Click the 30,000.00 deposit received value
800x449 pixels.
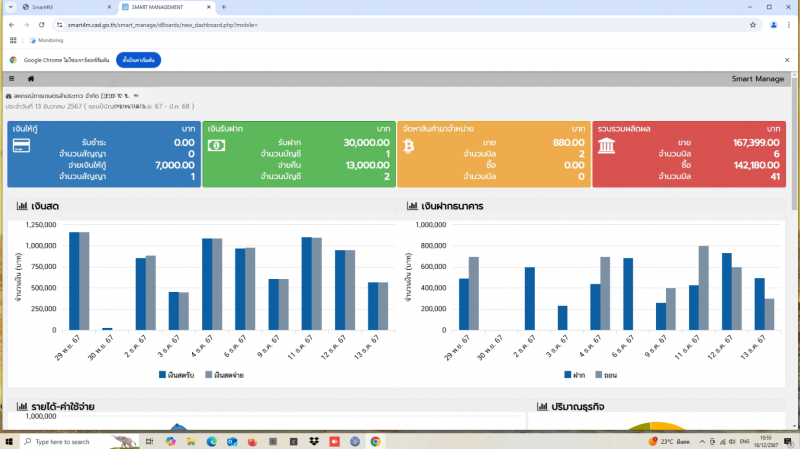click(x=366, y=142)
